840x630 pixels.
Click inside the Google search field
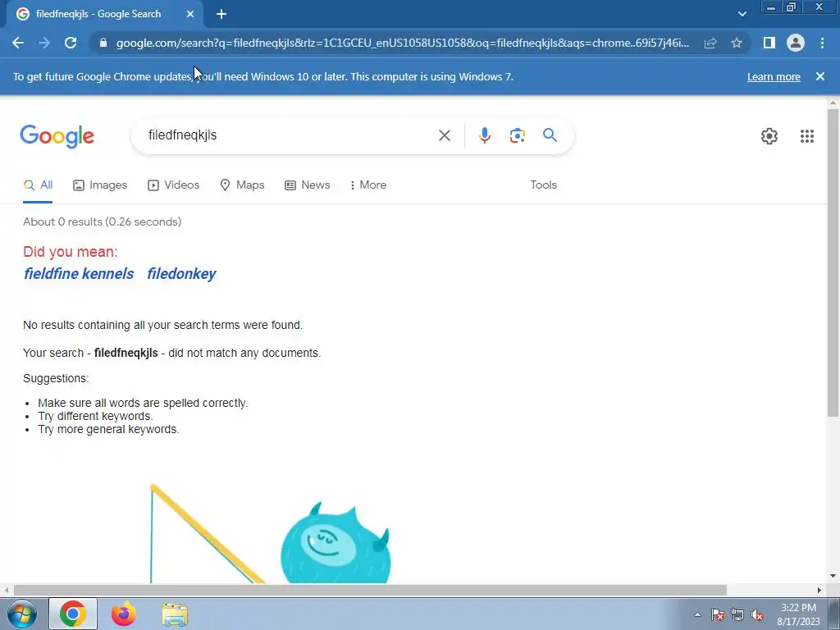290,135
